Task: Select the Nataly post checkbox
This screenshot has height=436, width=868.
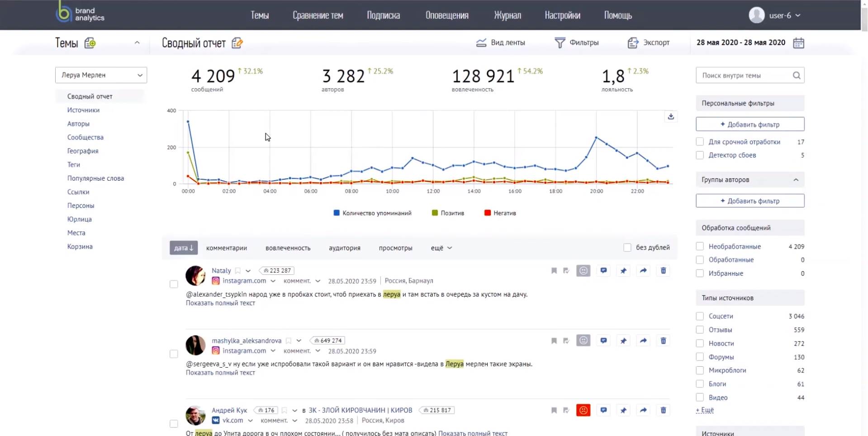Action: click(174, 284)
